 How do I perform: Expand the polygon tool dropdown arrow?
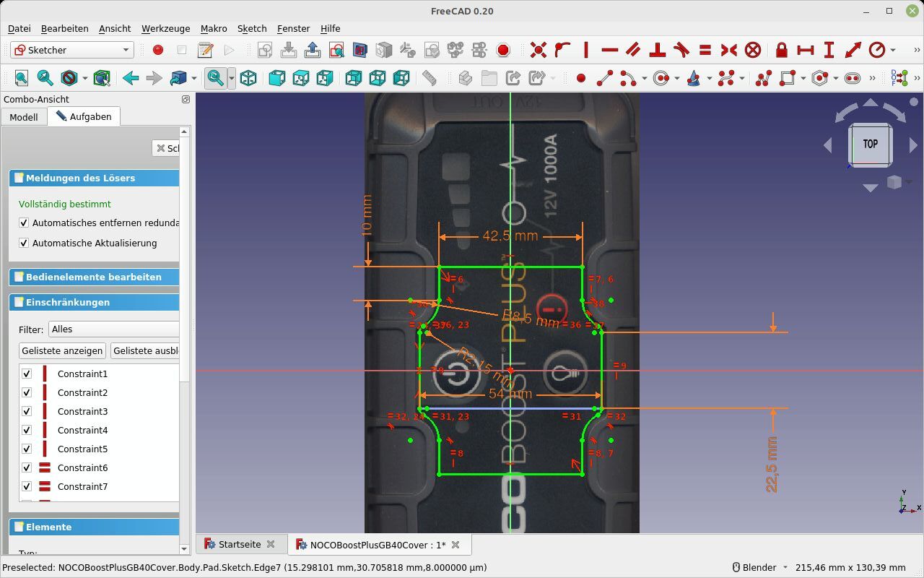[x=835, y=78]
